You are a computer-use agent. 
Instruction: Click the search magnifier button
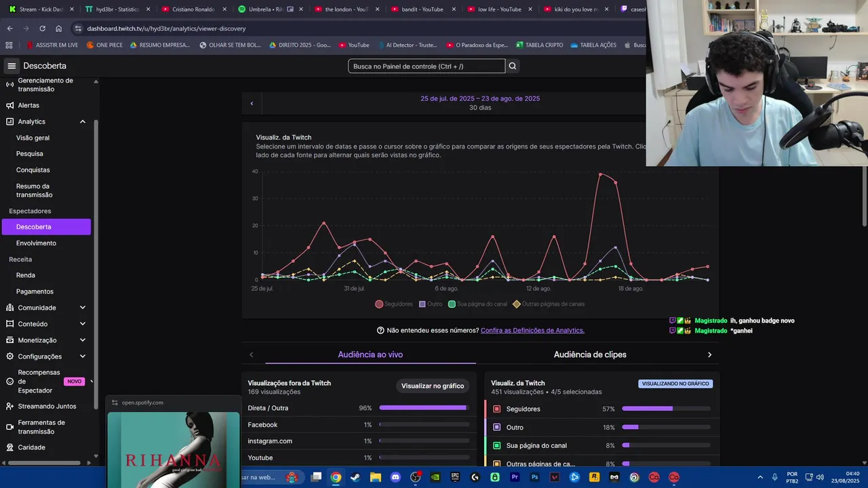click(x=513, y=66)
